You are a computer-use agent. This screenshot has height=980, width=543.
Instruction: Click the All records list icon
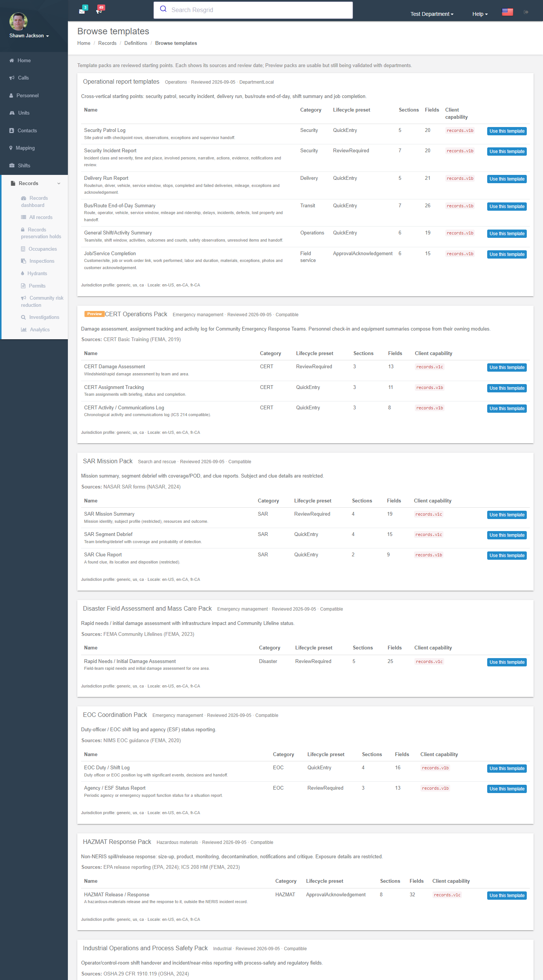click(24, 217)
